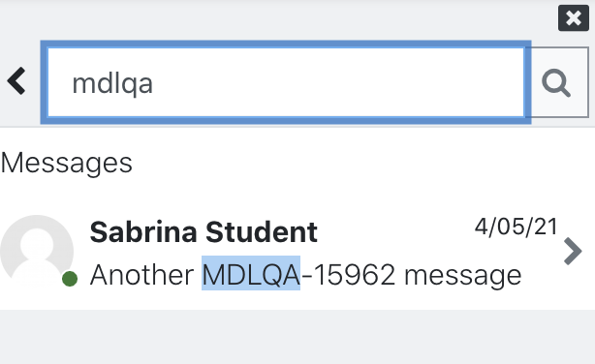Select the highlighted MDLQA search match

(x=251, y=273)
